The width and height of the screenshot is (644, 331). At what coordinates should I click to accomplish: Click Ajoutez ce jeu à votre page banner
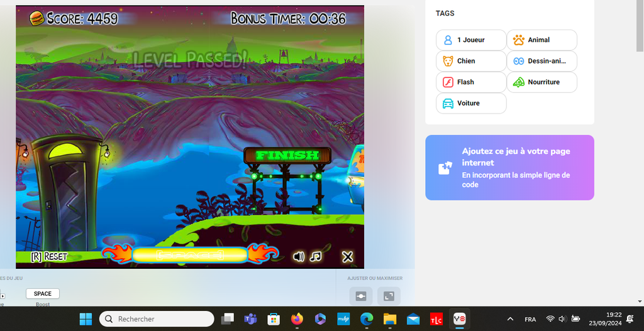click(509, 168)
